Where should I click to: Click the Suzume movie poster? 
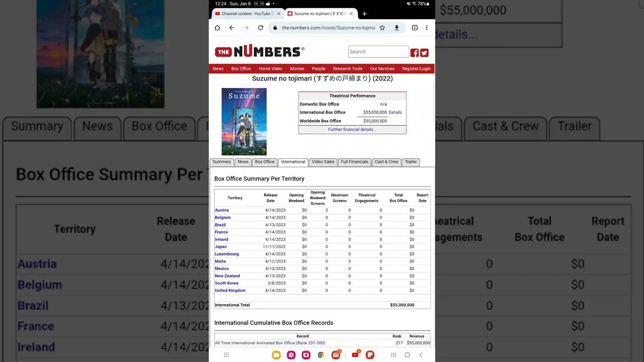pos(244,122)
